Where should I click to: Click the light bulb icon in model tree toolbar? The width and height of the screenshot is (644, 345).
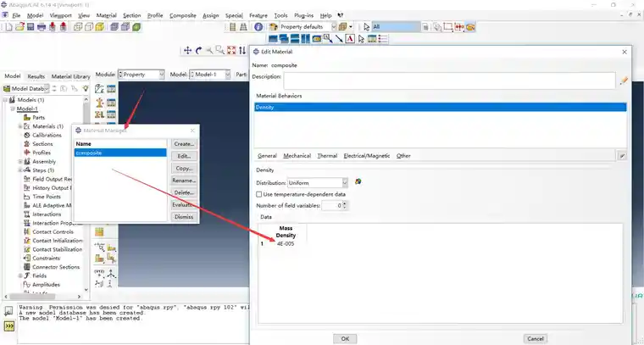[86, 89]
